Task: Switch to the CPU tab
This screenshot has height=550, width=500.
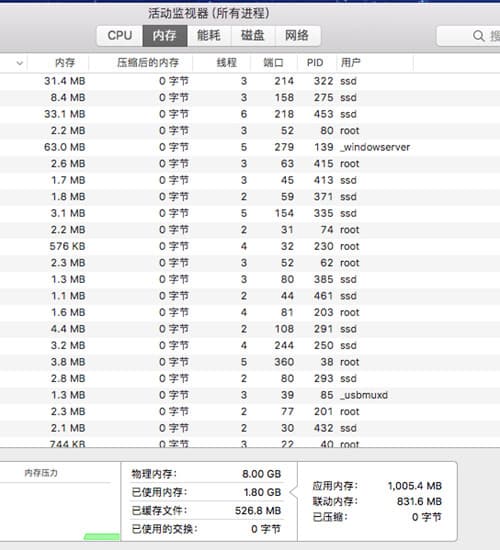Action: pyautogui.click(x=120, y=35)
